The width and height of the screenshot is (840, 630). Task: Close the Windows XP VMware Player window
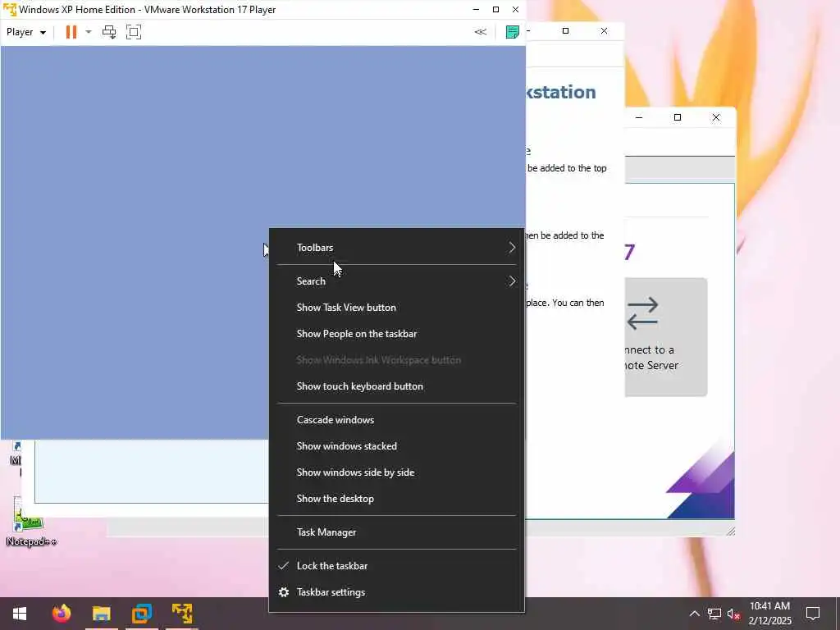[x=515, y=10]
